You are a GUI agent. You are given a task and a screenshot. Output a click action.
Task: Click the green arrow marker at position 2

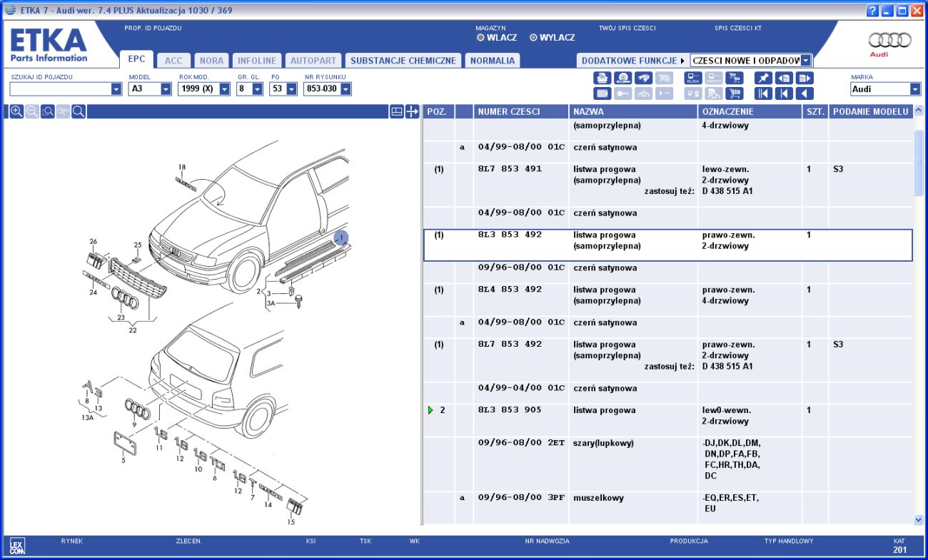[x=430, y=410]
